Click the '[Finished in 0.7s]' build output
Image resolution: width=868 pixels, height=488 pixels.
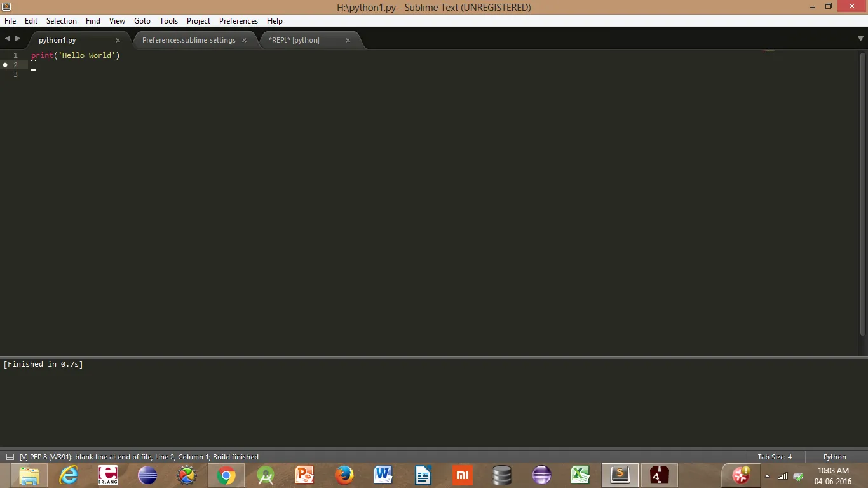[43, 364]
